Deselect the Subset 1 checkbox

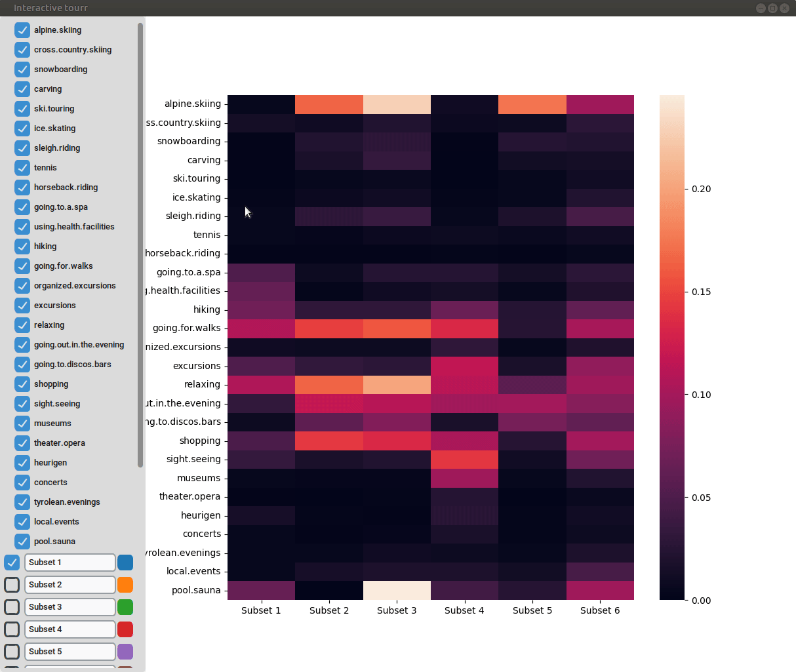12,563
